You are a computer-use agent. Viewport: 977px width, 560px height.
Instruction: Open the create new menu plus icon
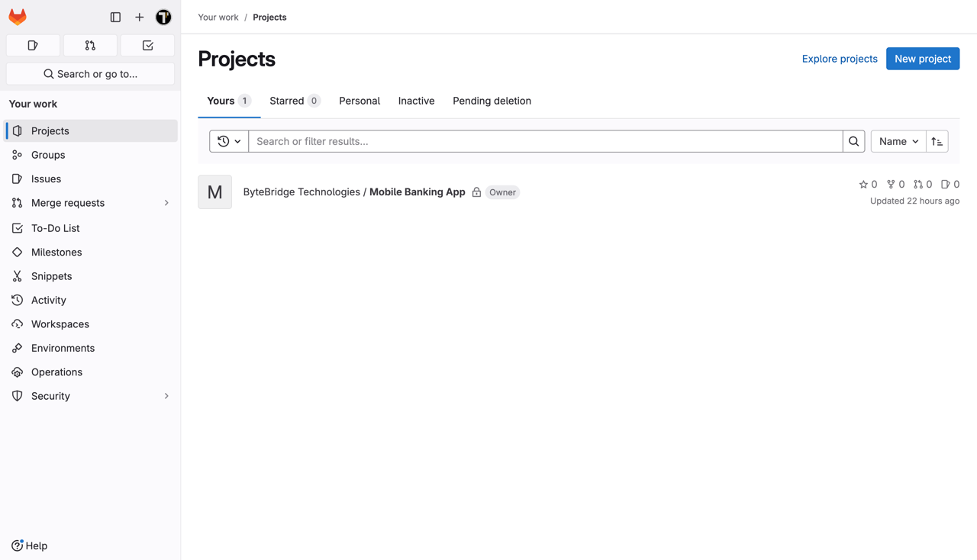click(139, 16)
